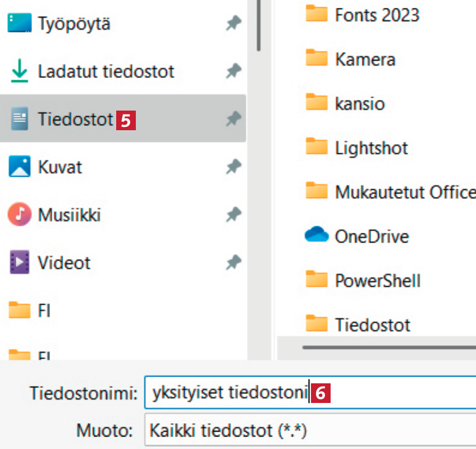The image size is (476, 449).
Task: Click the PowerShell folder icon
Action: 317,280
